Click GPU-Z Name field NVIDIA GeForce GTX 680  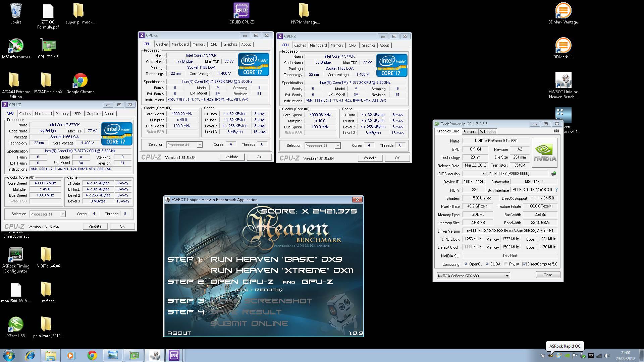point(496,141)
